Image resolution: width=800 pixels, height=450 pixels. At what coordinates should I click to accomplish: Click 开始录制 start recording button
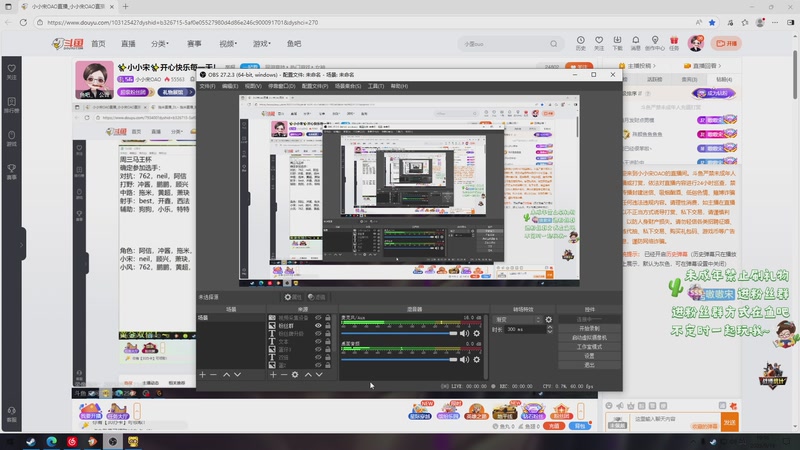[589, 329]
